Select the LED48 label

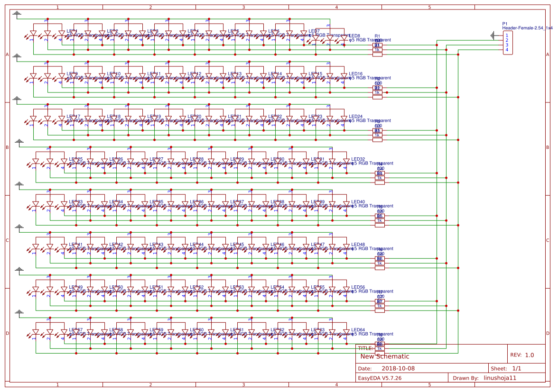coord(358,245)
